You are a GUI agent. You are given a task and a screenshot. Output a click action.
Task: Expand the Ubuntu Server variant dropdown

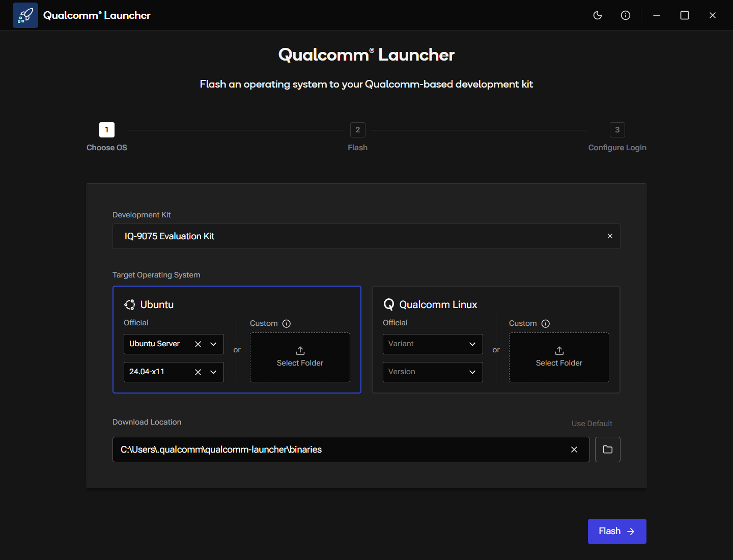[x=213, y=344]
